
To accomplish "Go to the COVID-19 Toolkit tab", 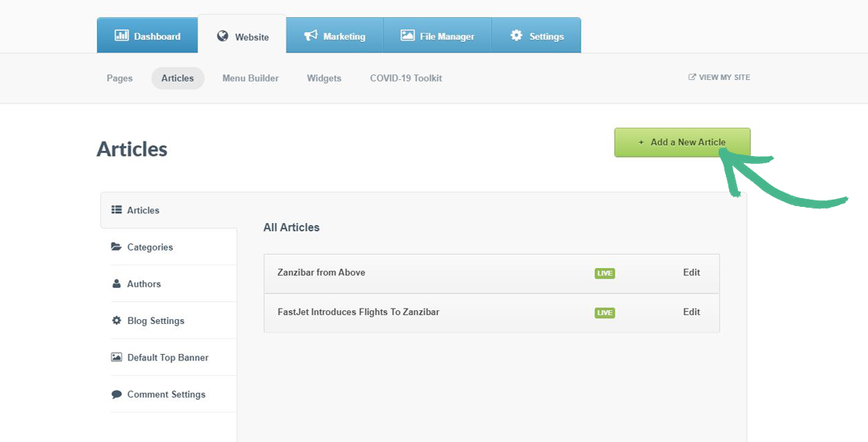I will (405, 78).
